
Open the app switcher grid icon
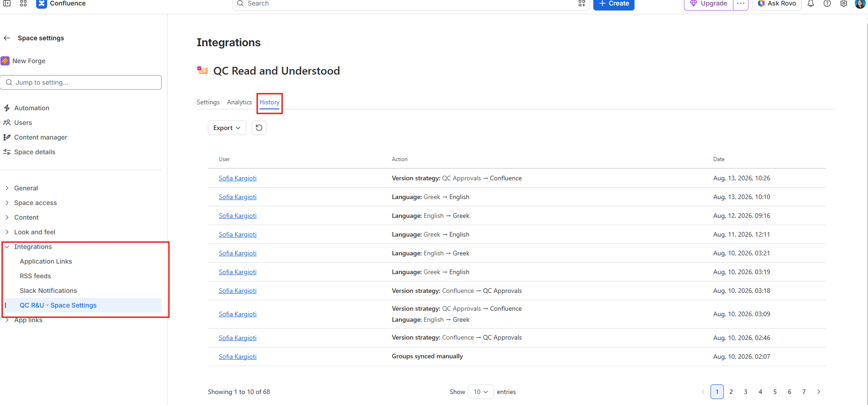(23, 3)
